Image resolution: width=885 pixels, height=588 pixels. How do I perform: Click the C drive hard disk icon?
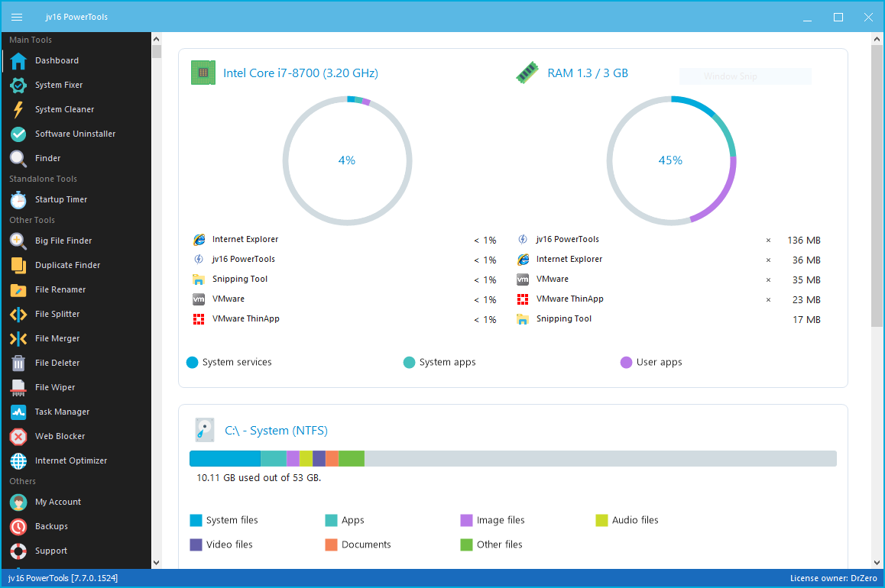(204, 430)
